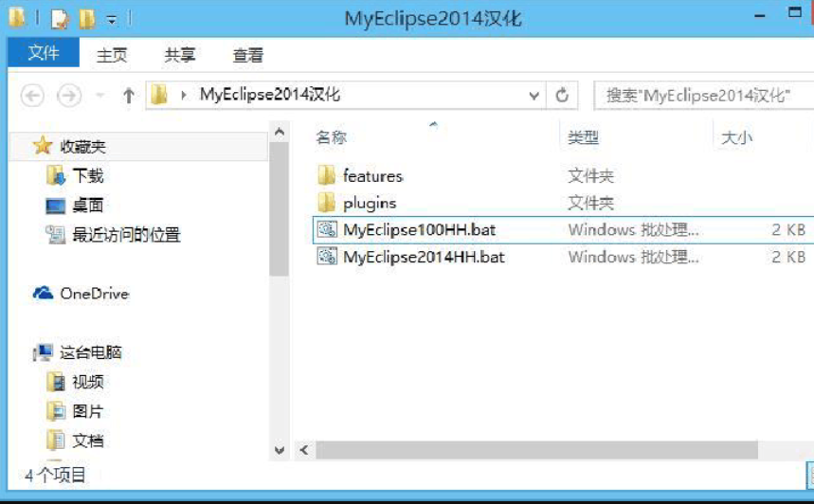Viewport: 814px width, 504px height.
Task: Click the search box for MyEclipse2014汉化
Action: (x=699, y=96)
